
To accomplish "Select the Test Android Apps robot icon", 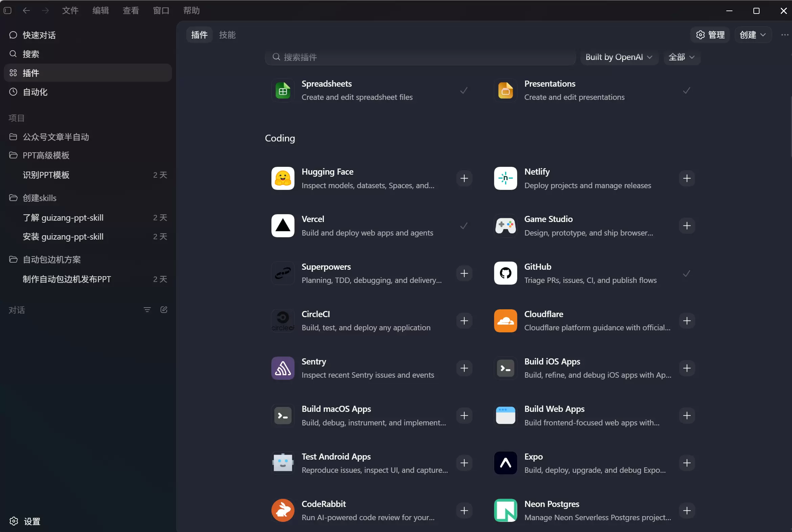I will pyautogui.click(x=283, y=463).
